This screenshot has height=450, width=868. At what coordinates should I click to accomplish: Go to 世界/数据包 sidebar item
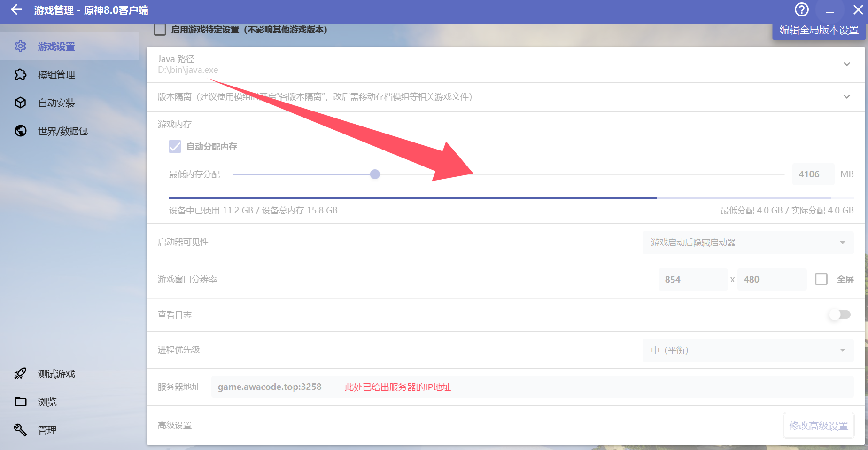70,131
